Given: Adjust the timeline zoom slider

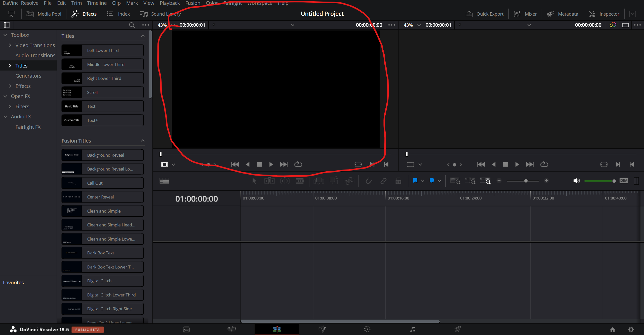Looking at the screenshot, I should point(526,181).
